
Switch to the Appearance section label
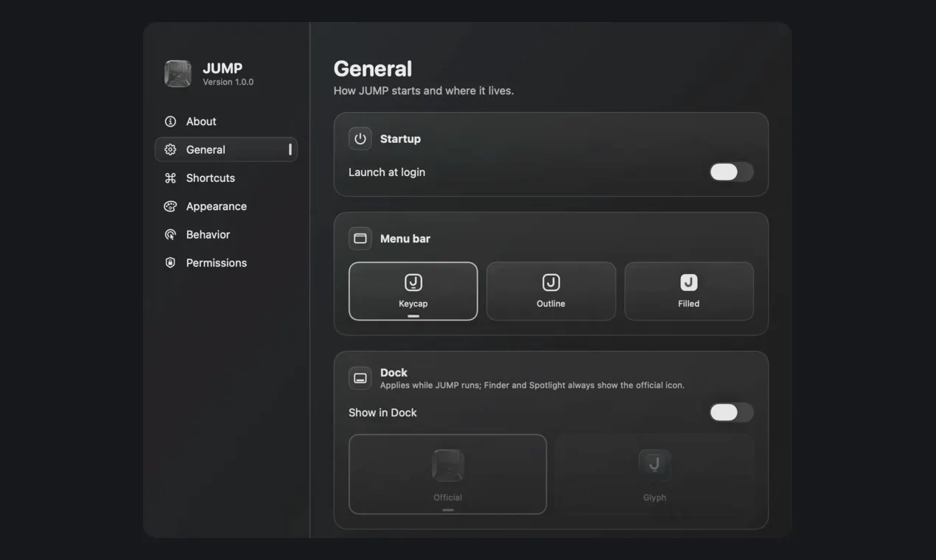[217, 206]
